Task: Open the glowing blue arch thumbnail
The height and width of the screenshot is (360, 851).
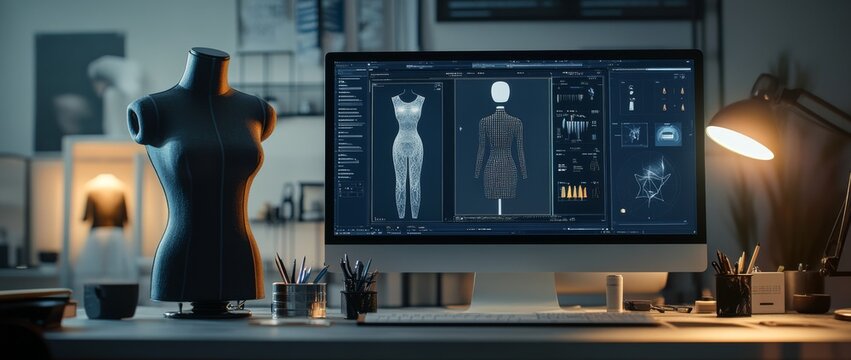Action: coord(668,134)
